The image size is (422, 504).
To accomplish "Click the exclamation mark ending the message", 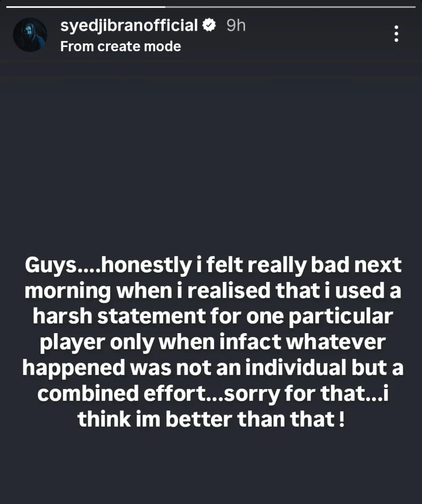I will coord(341,419).
